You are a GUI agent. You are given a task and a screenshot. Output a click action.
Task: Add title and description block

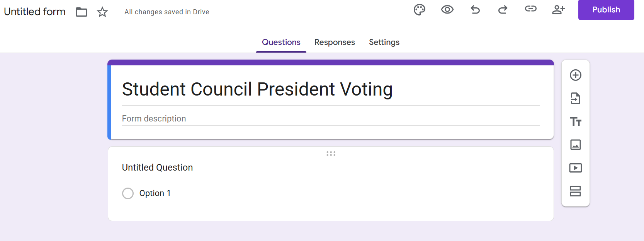[x=576, y=121]
